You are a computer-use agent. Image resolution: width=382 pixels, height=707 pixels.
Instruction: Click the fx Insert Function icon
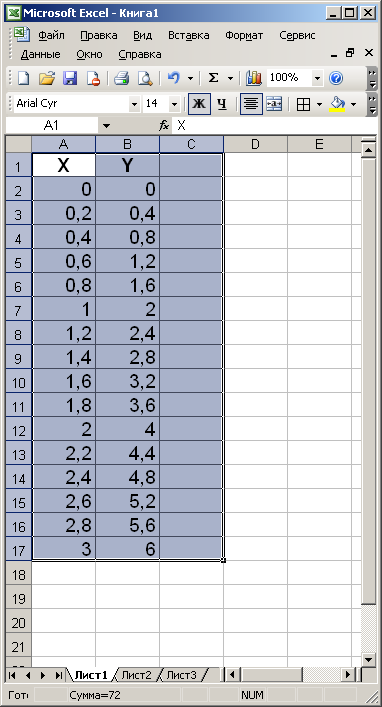164,125
